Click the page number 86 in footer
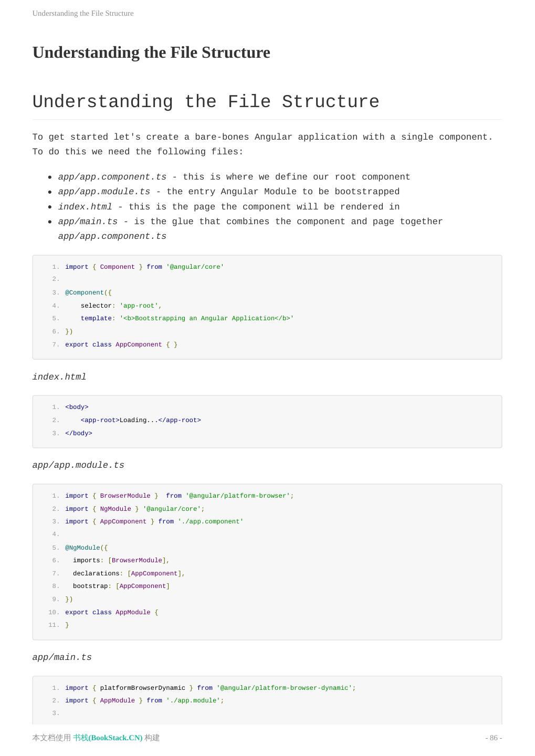The image size is (535, 756). [494, 738]
